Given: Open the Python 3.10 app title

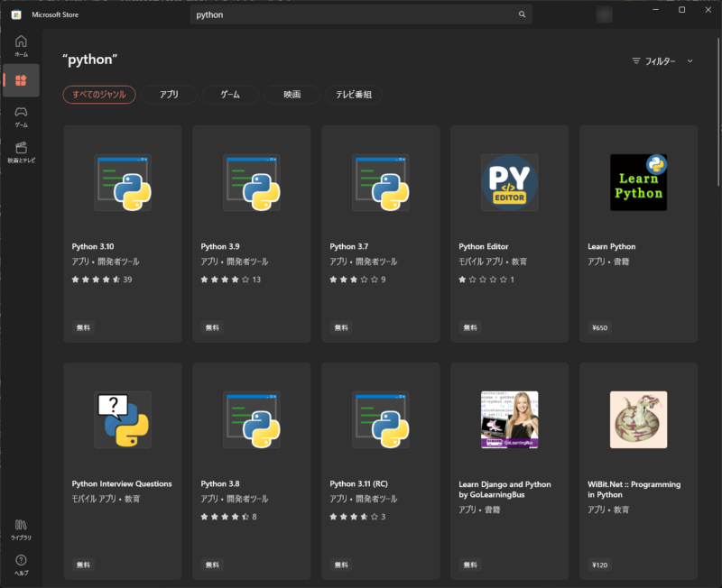Looking at the screenshot, I should pyautogui.click(x=94, y=246).
